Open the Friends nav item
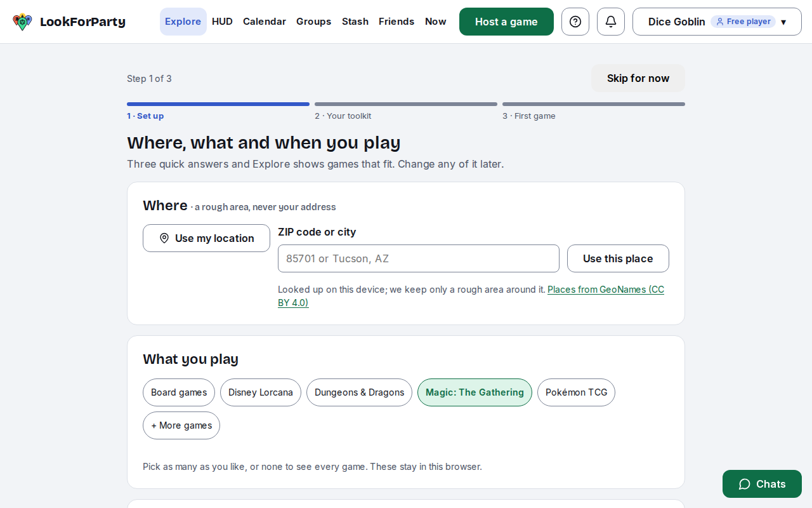The width and height of the screenshot is (812, 508). (x=396, y=22)
